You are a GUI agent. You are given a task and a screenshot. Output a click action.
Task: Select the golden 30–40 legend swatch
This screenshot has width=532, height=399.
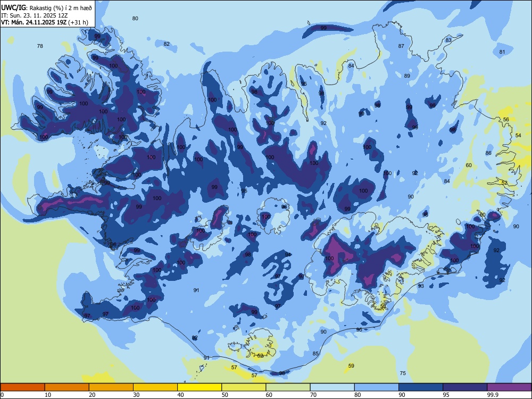155,387
